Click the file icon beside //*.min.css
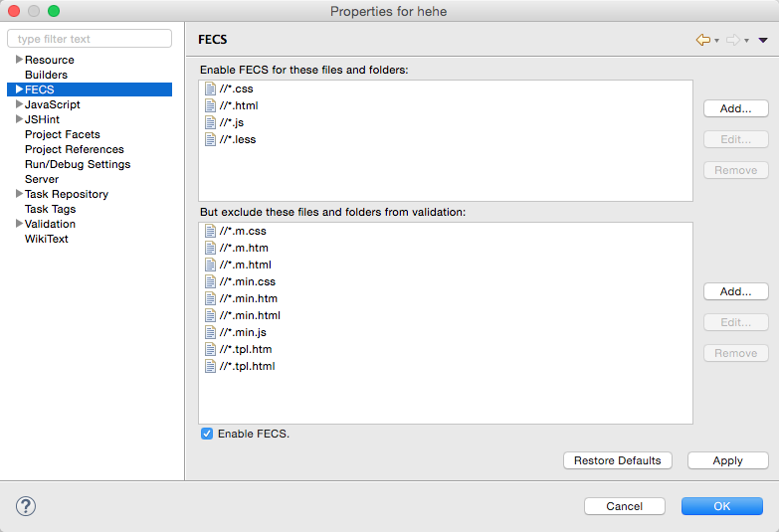Screen dimensions: 779x532 (x=210, y=281)
